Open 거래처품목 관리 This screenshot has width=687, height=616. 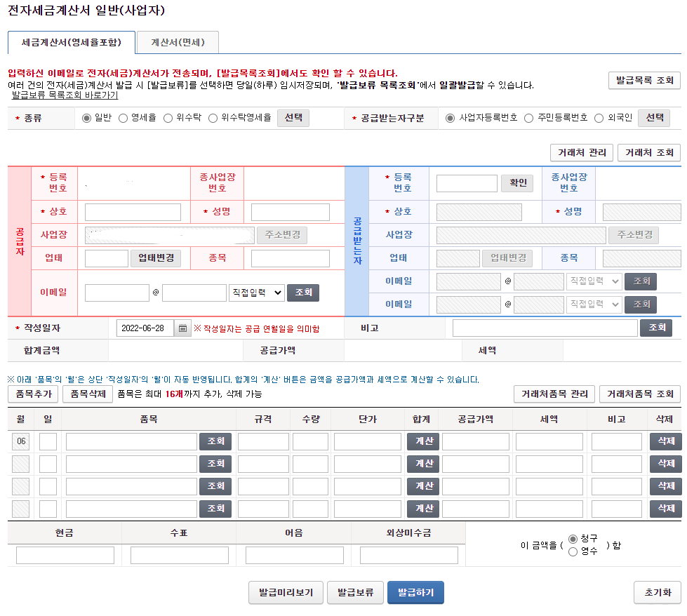554,394
